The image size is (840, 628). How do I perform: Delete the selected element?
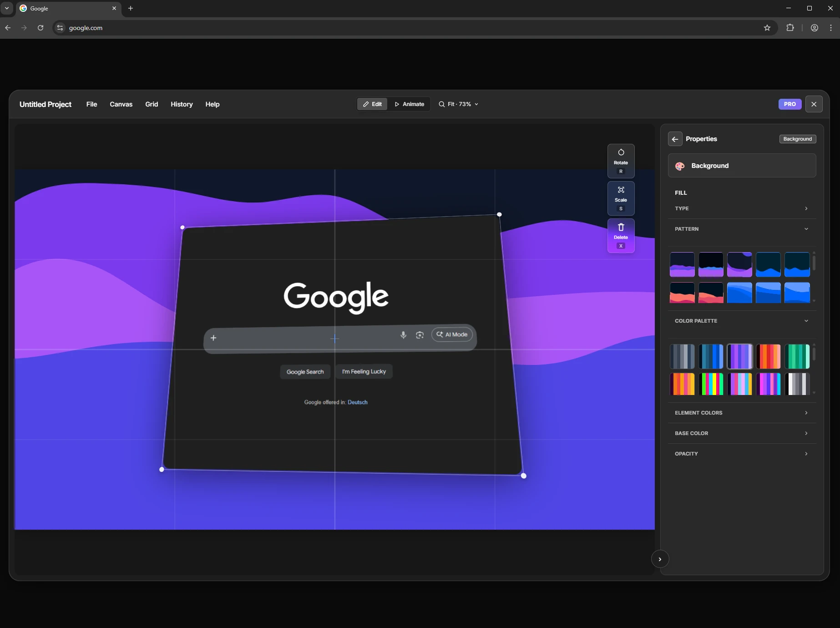[621, 235]
